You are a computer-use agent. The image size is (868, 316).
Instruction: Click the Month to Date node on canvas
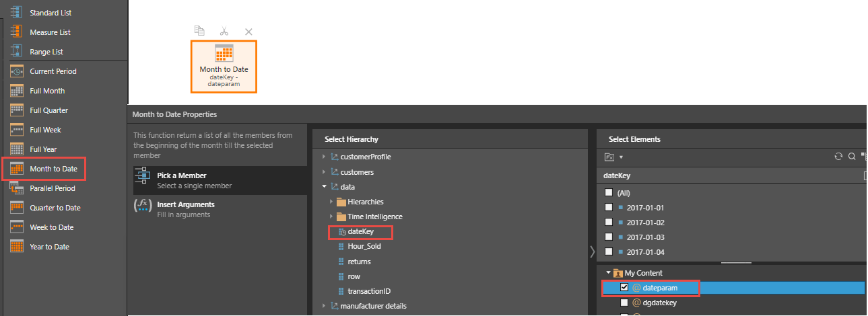point(224,67)
